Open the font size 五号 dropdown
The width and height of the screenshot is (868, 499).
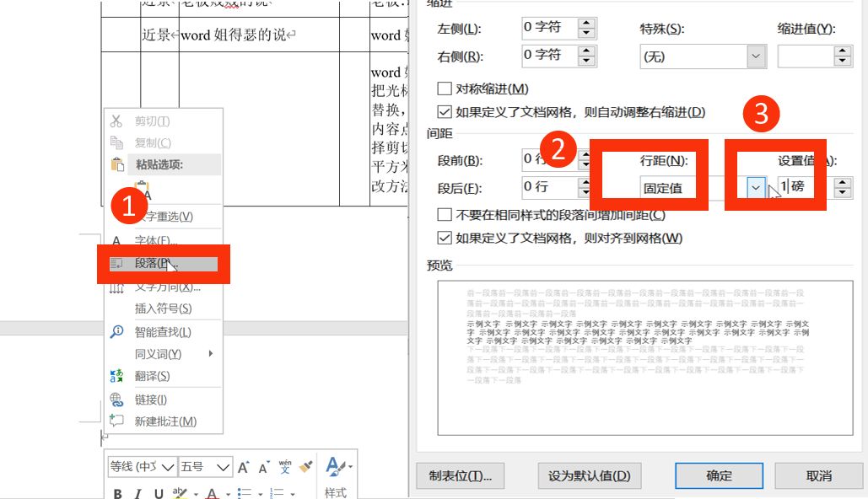click(223, 467)
